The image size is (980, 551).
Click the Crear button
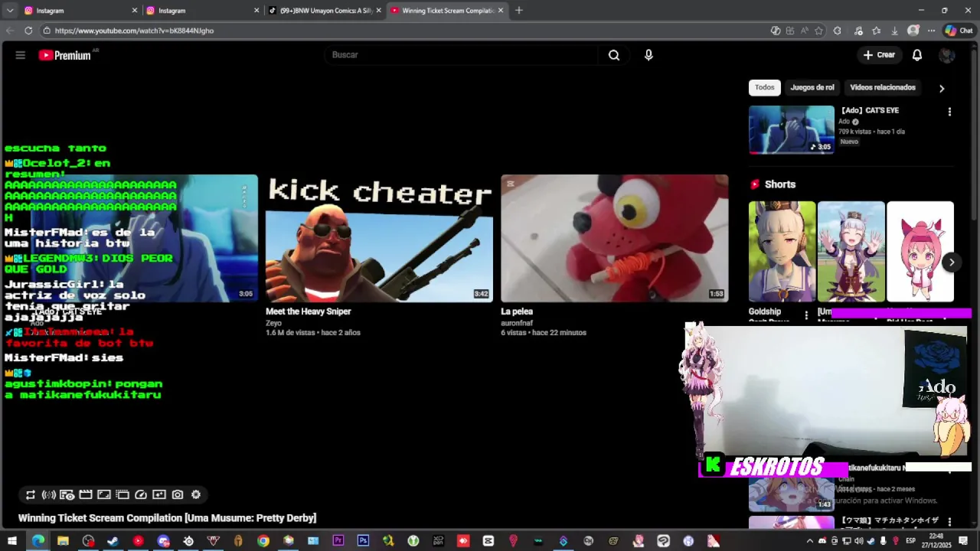pos(879,55)
